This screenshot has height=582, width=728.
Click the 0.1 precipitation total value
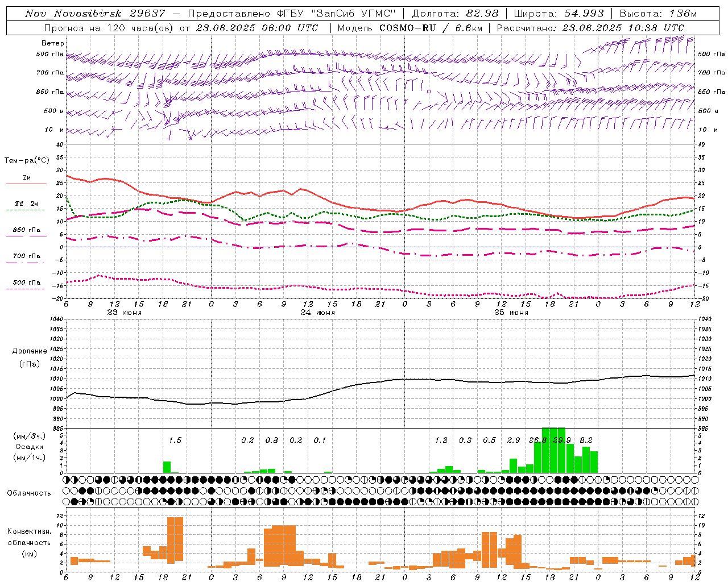pyautogui.click(x=320, y=440)
